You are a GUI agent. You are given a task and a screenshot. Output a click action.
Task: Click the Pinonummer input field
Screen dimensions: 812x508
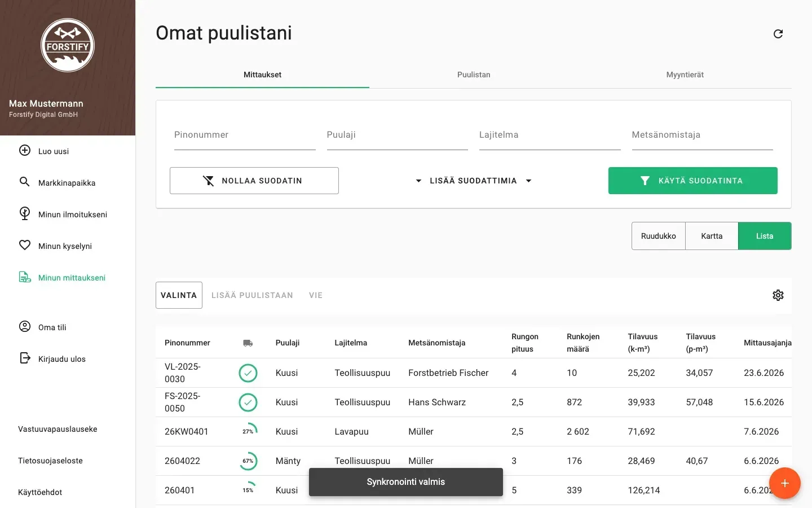[x=245, y=135]
